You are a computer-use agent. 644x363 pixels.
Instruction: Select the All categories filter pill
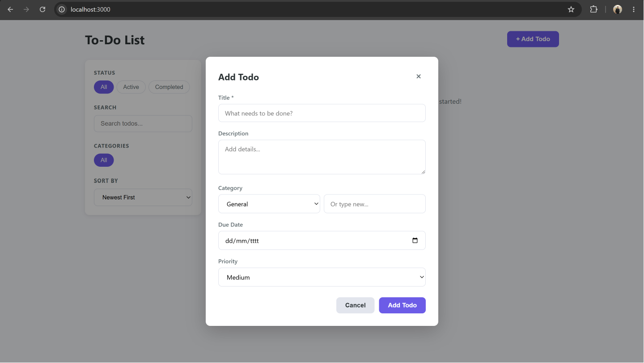pyautogui.click(x=104, y=160)
